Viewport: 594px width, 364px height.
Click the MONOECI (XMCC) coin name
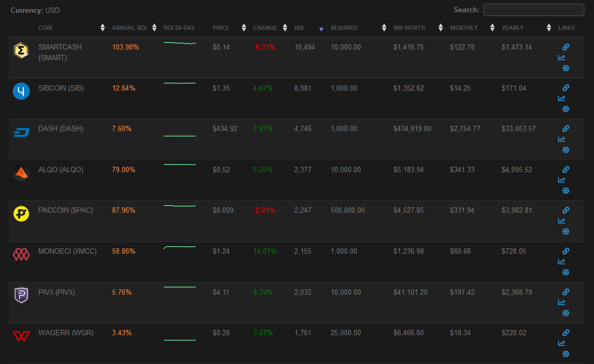click(x=67, y=251)
